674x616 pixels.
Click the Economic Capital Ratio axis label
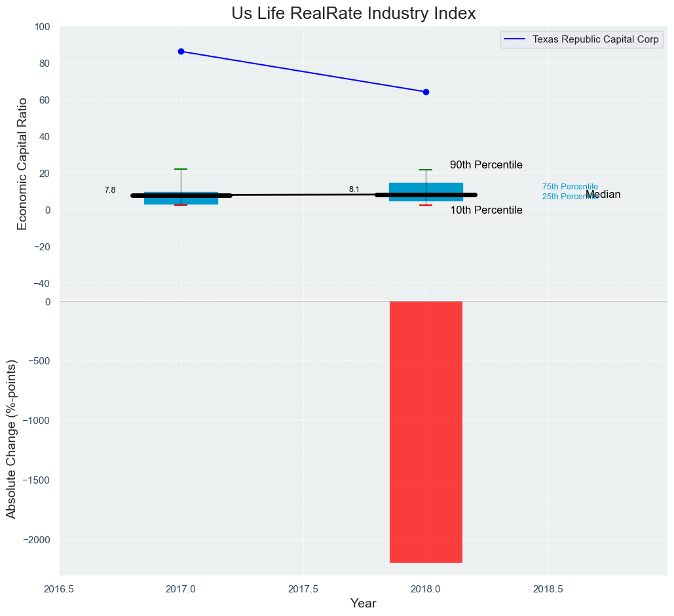coord(22,164)
